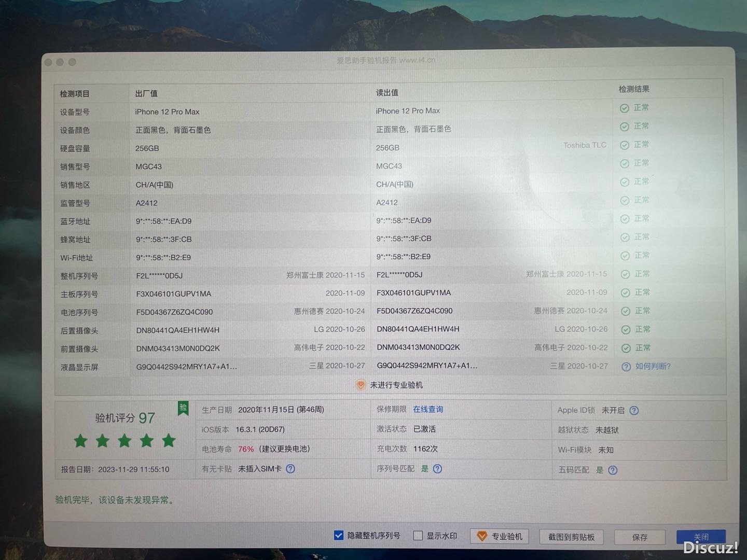Select factory Bluetooth address 9*:**:58:**:EA:D9
Image resolution: width=747 pixels, height=560 pixels.
(164, 221)
